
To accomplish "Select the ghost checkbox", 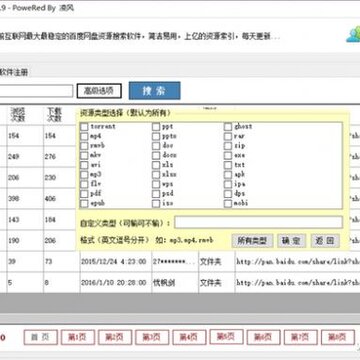I will pyautogui.click(x=228, y=127).
